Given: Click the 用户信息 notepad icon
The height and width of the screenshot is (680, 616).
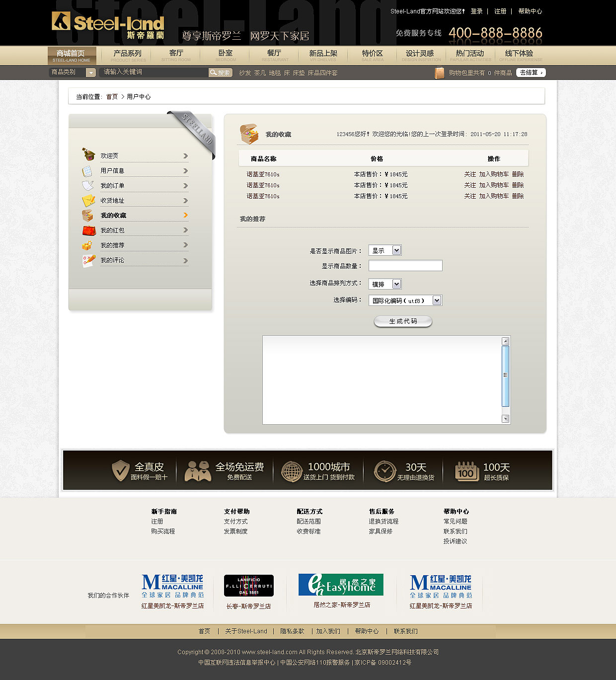Looking at the screenshot, I should click(x=87, y=171).
